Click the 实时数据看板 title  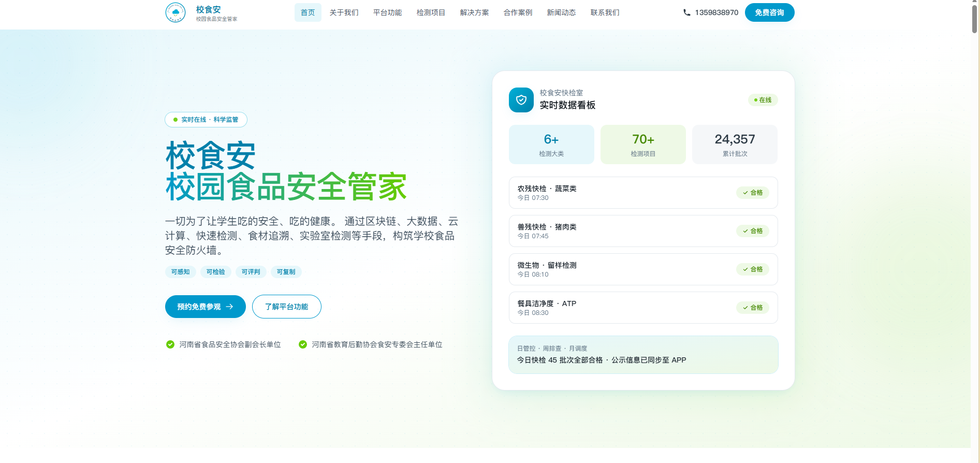pos(567,105)
